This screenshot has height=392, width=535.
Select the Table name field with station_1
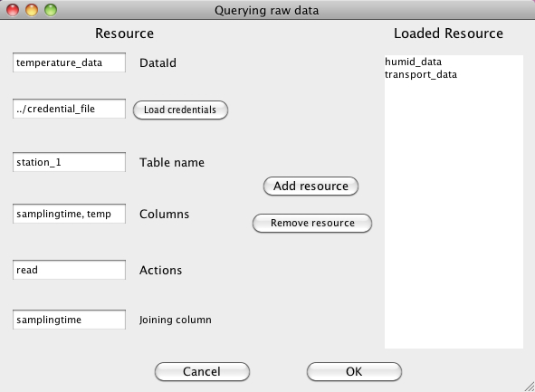tap(70, 162)
